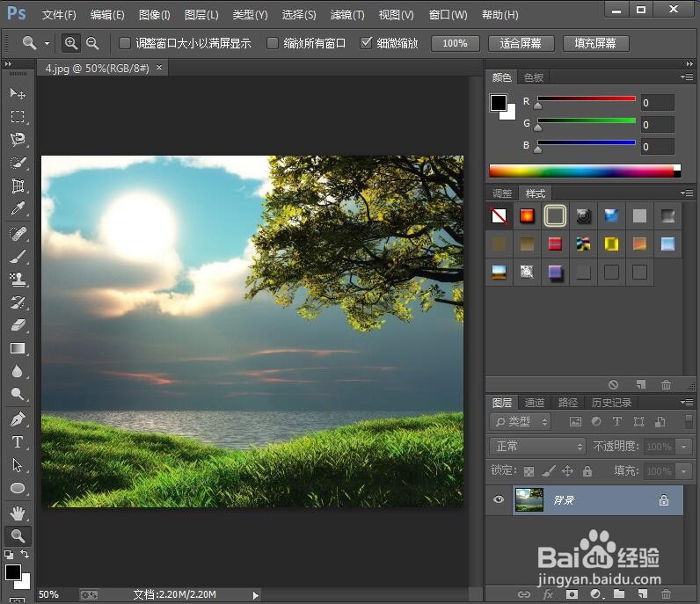This screenshot has height=604, width=700.
Task: Select the Eyedropper tool
Action: click(18, 208)
